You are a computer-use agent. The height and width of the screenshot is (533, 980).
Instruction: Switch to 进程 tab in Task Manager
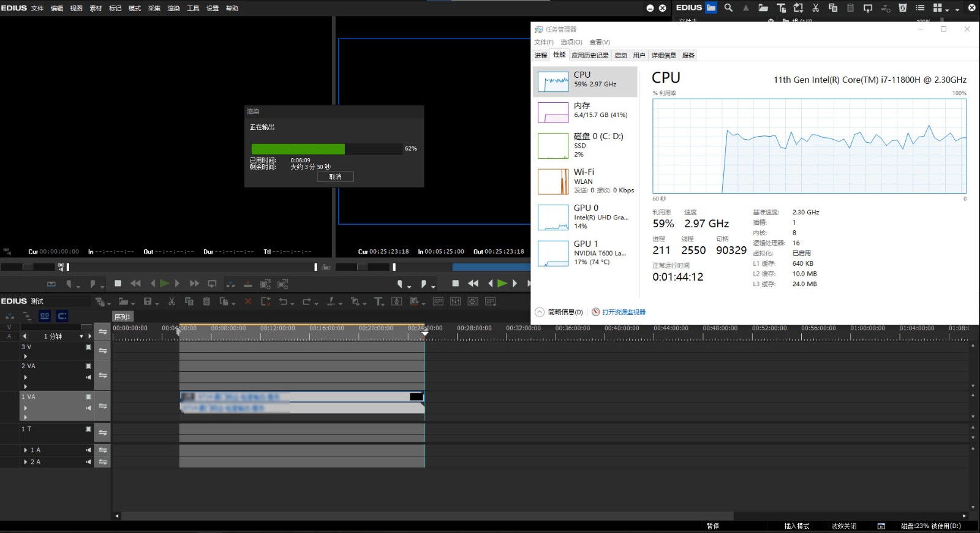click(541, 55)
